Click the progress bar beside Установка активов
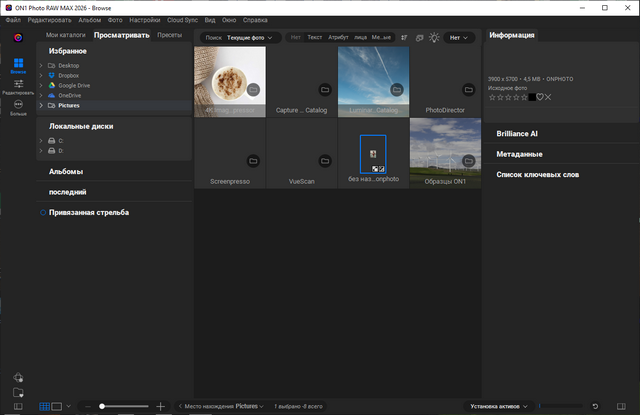 [x=561, y=406]
